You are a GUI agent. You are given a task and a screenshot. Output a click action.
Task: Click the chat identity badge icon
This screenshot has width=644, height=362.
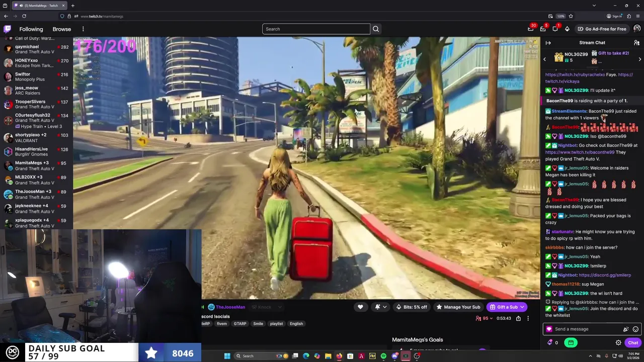549,329
